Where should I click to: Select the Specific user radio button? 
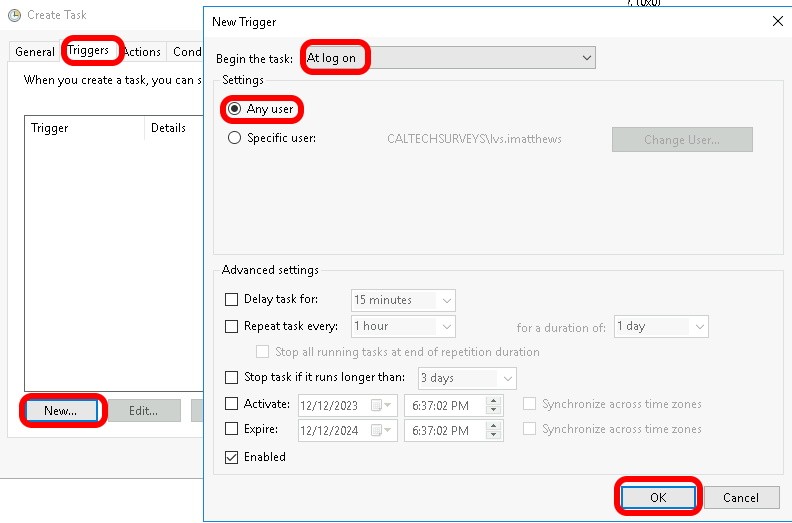[234, 138]
